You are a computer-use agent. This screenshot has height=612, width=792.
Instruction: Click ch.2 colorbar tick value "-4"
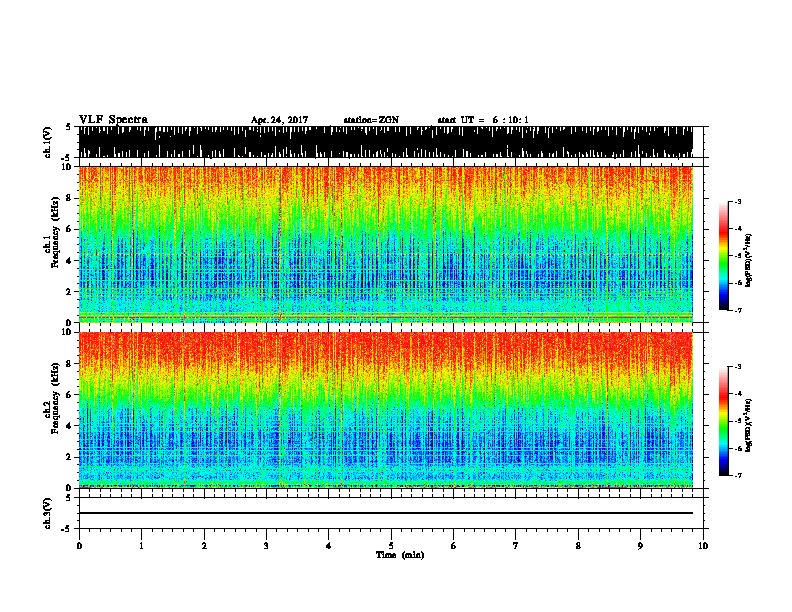pos(738,394)
